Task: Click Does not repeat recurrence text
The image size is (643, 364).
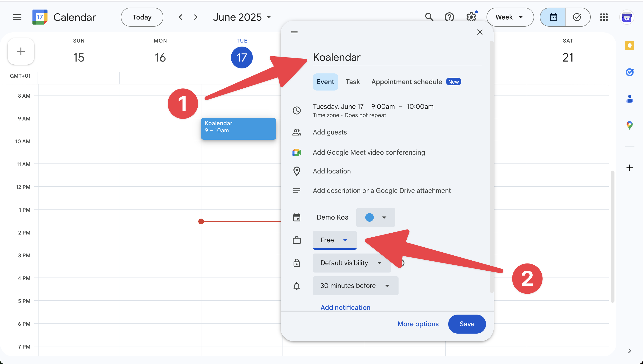Action: [x=365, y=115]
